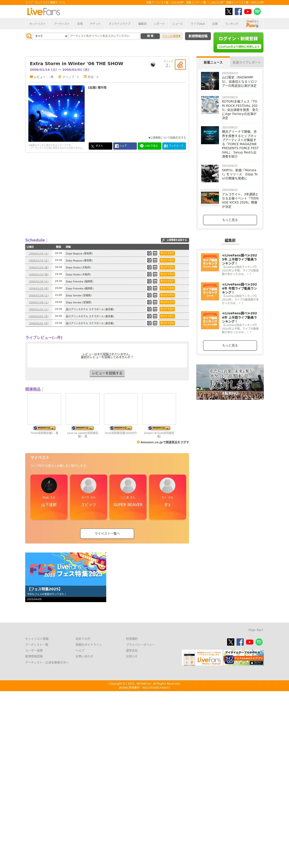Click the ログイン・新規登録 button
This screenshot has width=289, height=868.
238,42
